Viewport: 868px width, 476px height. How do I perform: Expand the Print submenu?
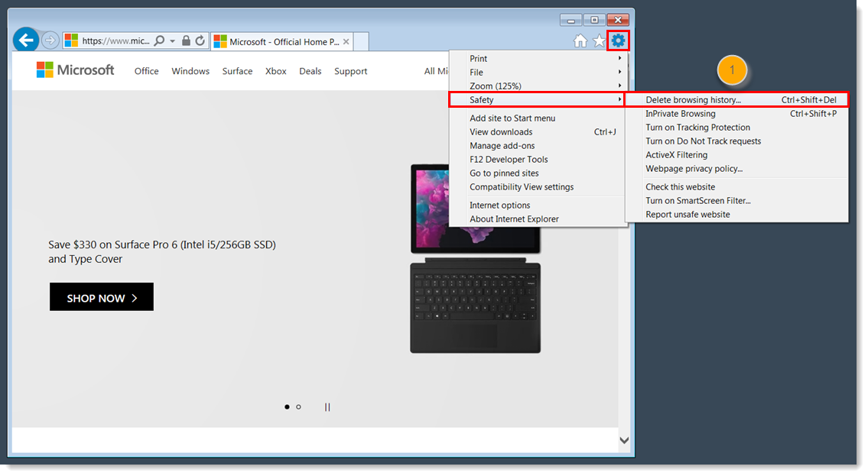pos(538,59)
